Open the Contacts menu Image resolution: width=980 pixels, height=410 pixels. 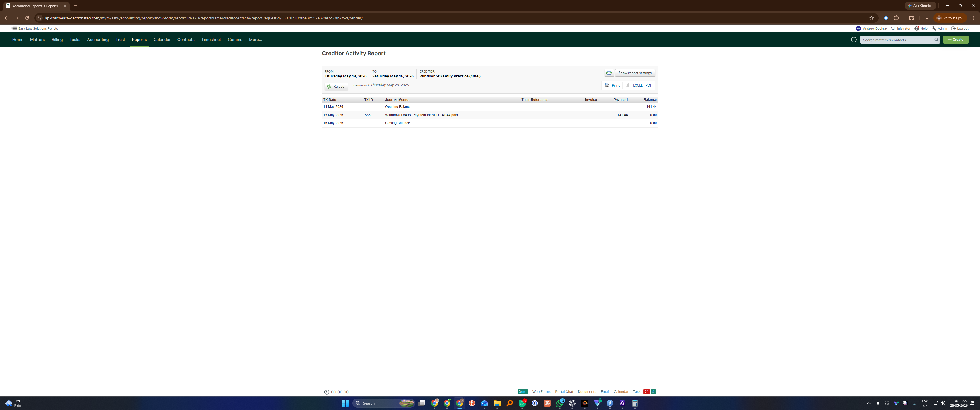(x=186, y=40)
